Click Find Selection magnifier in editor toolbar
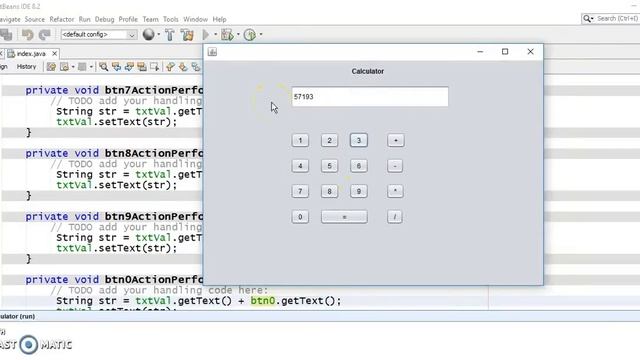Screen dimensions: 640x360 tap(104, 67)
